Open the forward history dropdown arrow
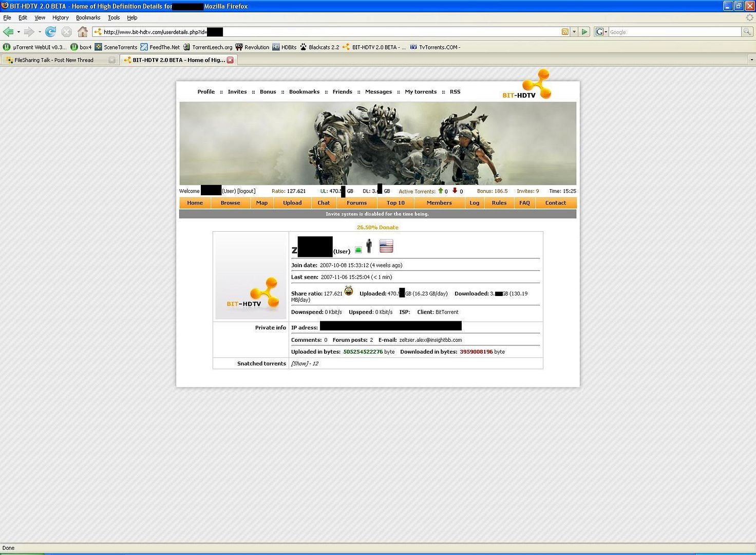Viewport: 756px width, 555px height. tap(40, 32)
